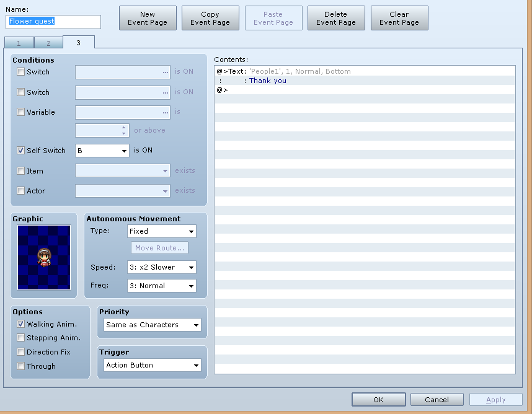532x414 pixels.
Task: Switch to event page tab 2
Action: click(x=48, y=43)
